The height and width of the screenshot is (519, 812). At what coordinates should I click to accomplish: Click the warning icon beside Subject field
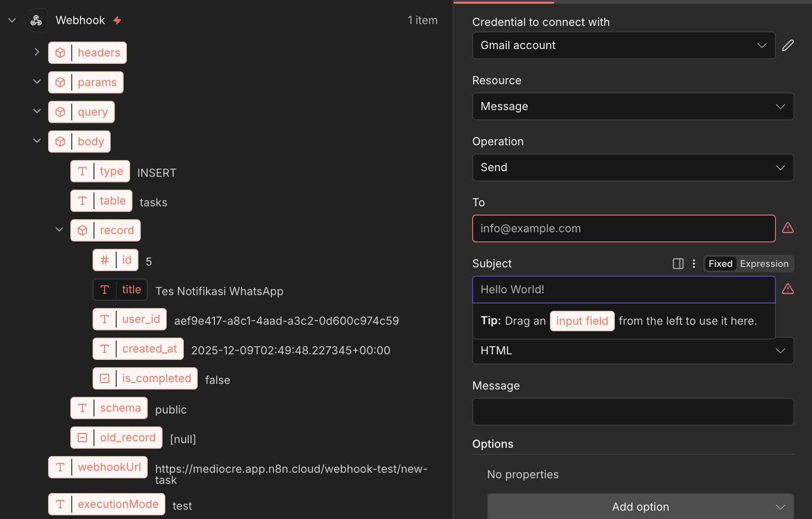coord(788,289)
